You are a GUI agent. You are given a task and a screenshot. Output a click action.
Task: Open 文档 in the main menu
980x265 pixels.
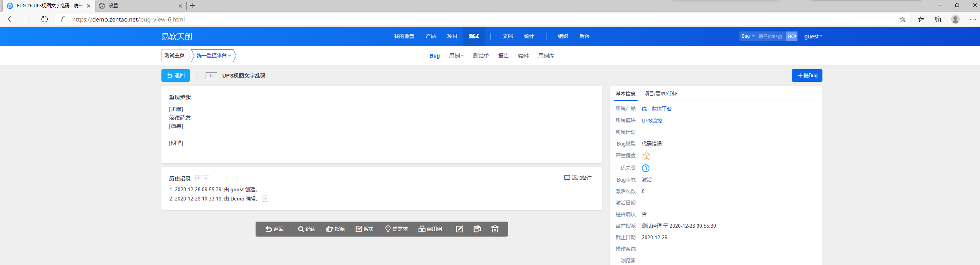(x=507, y=36)
